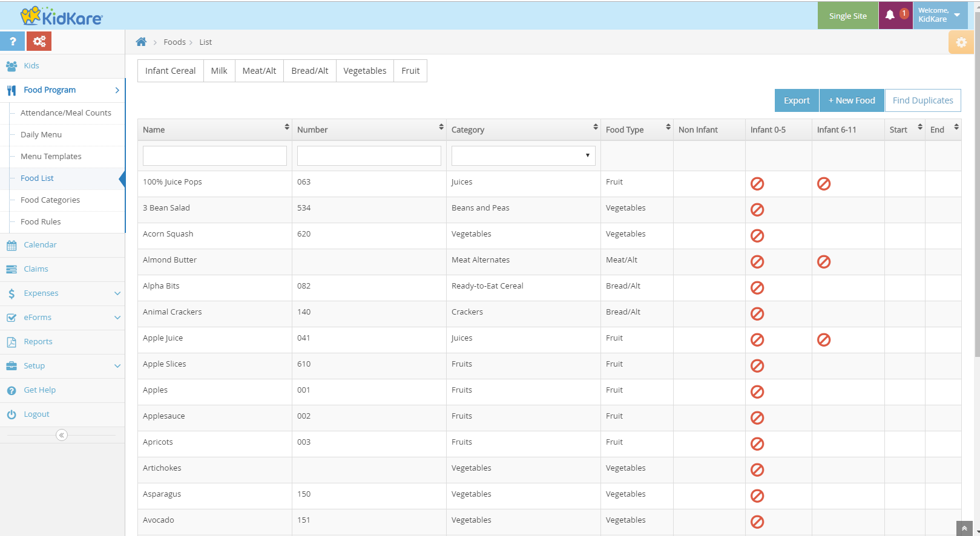Click the Food Program utensils icon
The height and width of the screenshot is (536, 980).
pos(12,90)
